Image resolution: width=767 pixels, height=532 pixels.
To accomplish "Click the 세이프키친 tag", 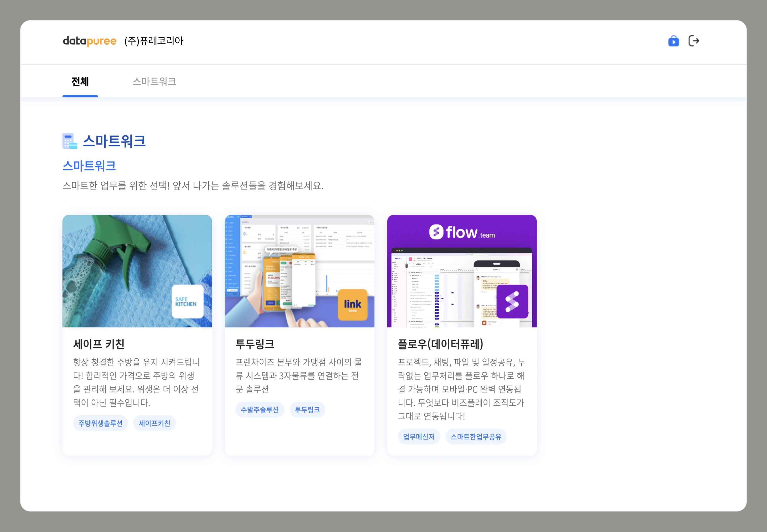I will point(154,423).
